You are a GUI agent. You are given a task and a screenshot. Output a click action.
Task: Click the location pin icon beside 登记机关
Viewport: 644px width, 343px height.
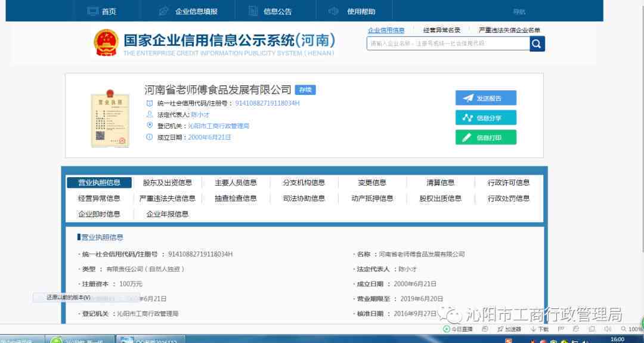point(150,126)
